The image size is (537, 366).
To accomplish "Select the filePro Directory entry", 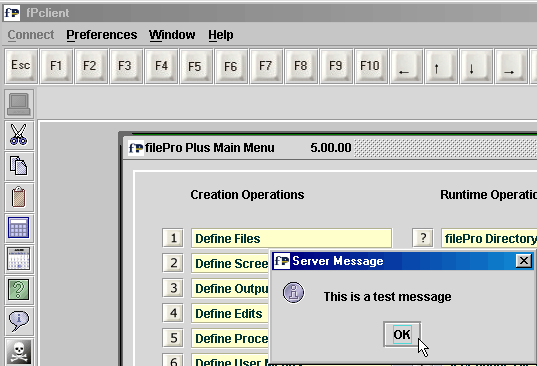I will pos(489,238).
